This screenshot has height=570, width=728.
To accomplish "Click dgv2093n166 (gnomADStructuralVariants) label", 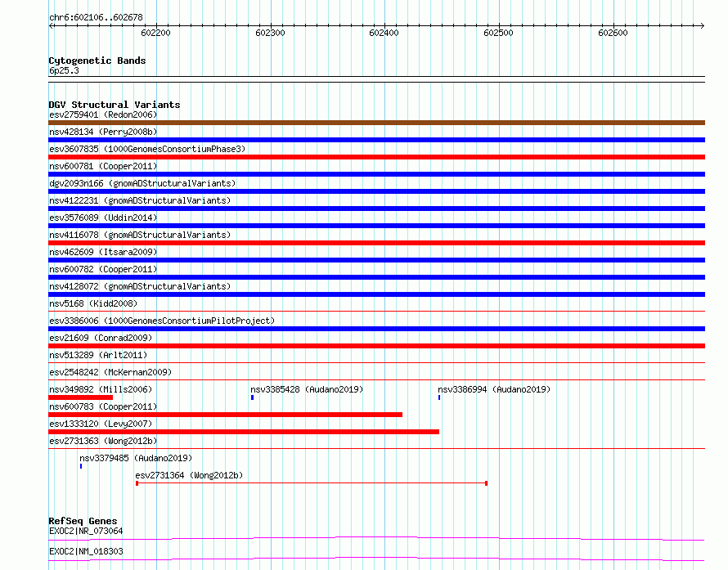I will click(142, 183).
